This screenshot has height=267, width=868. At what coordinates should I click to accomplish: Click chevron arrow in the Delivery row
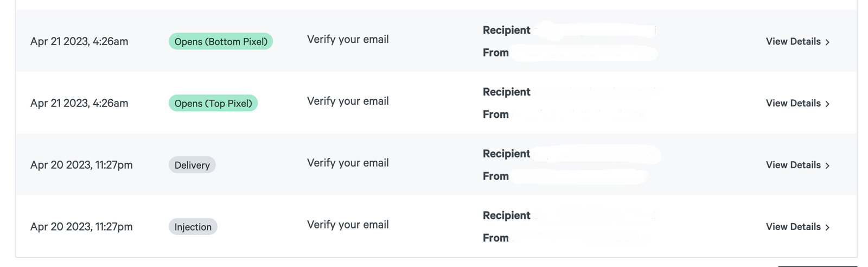(827, 166)
